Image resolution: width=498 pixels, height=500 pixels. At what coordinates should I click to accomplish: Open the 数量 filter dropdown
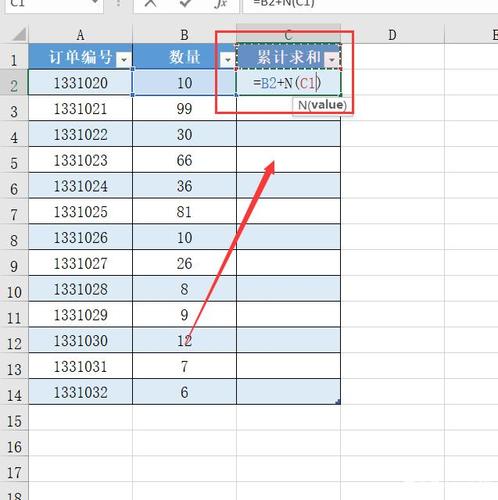point(228,60)
